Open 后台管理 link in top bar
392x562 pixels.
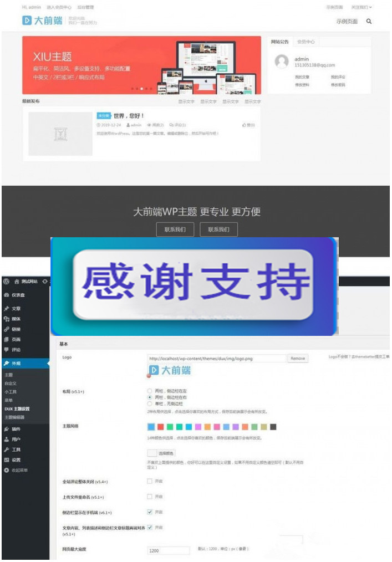click(x=85, y=7)
